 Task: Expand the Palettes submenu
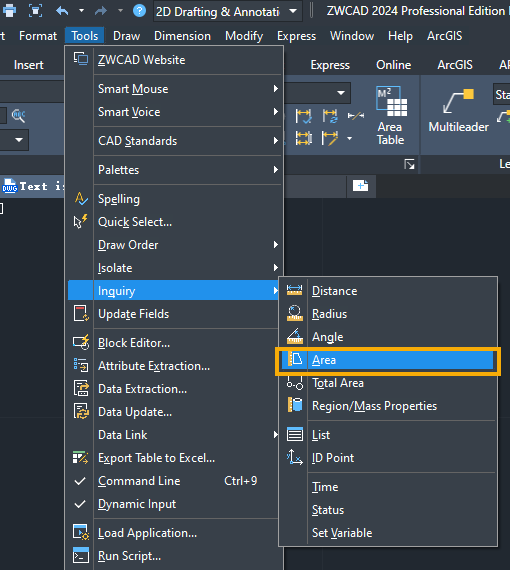[174, 170]
